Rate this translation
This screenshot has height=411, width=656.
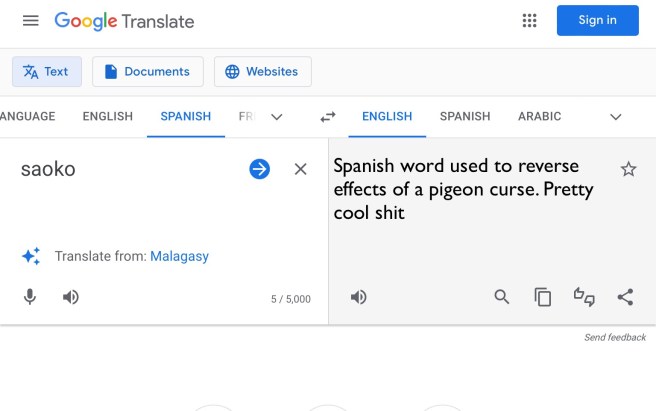click(584, 297)
